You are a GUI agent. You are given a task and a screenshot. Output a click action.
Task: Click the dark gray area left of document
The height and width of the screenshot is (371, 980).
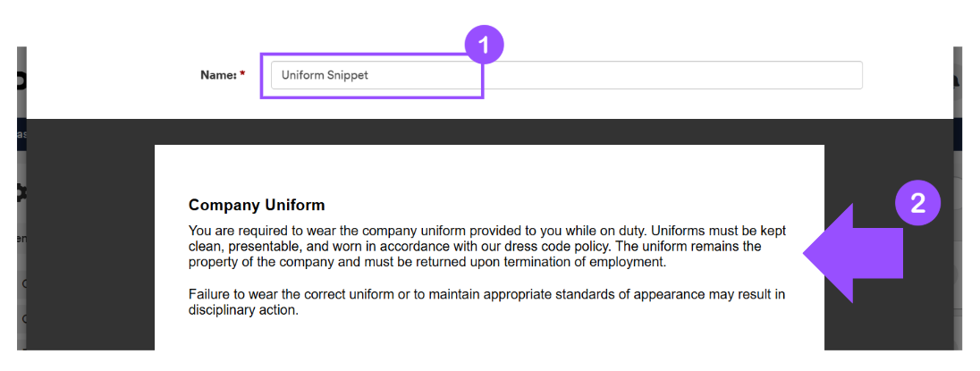90,249
